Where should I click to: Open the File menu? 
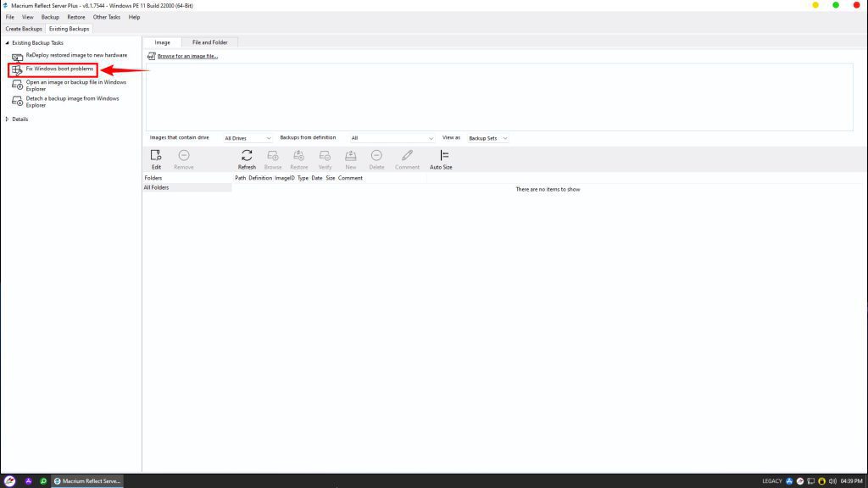(x=10, y=17)
